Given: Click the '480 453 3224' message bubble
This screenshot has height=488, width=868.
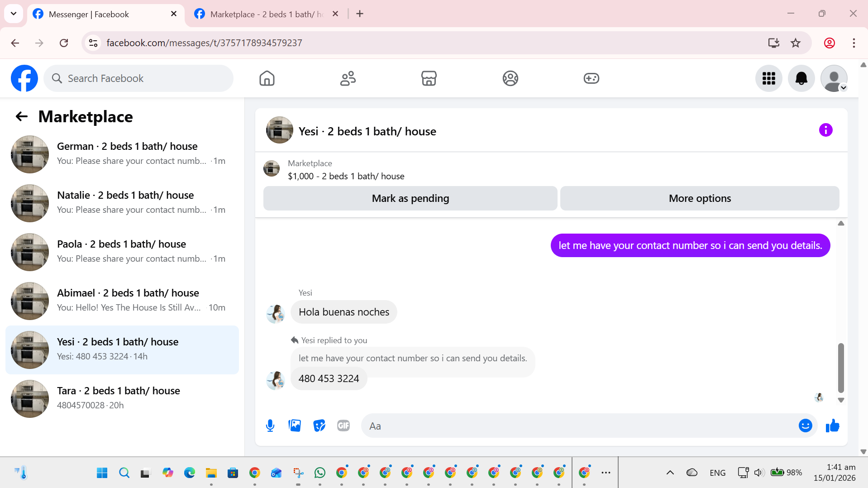Looking at the screenshot, I should [329, 378].
